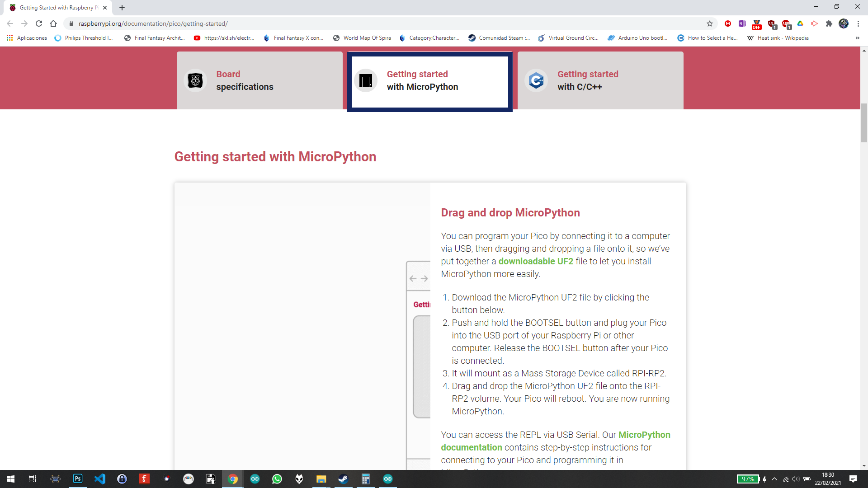Open File Explorer from the taskbar

coord(321,479)
